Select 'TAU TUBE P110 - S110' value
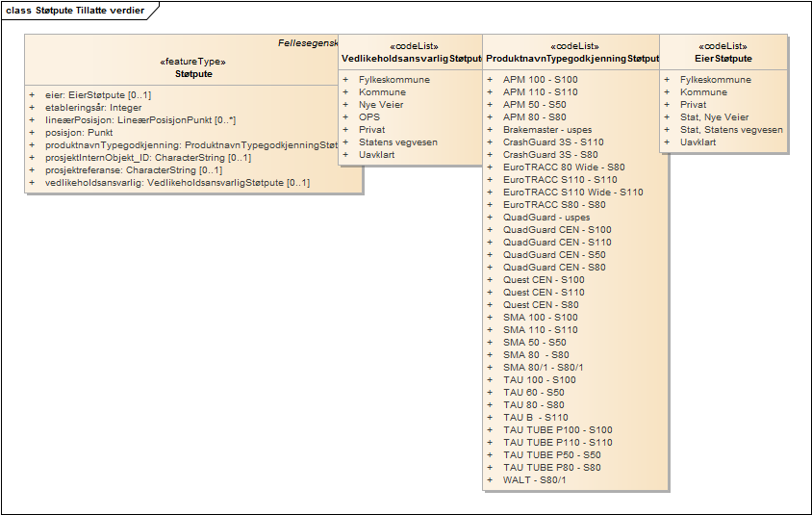 557,442
